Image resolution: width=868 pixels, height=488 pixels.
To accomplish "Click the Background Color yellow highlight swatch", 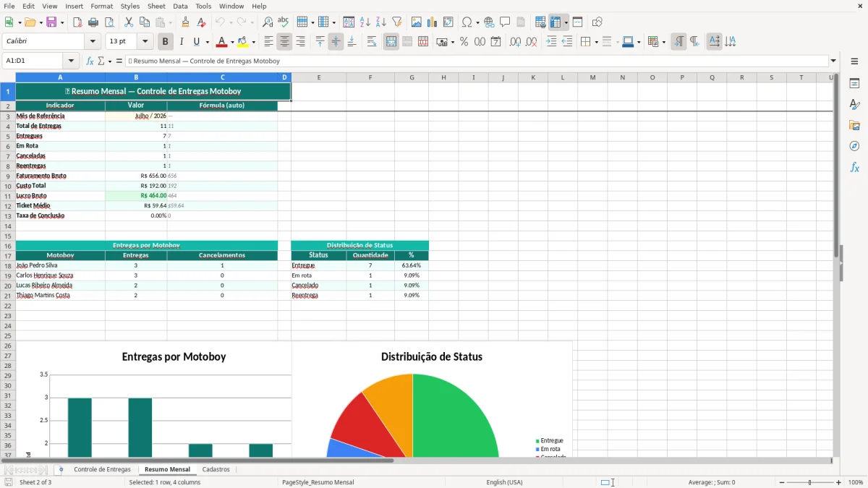I will point(243,42).
